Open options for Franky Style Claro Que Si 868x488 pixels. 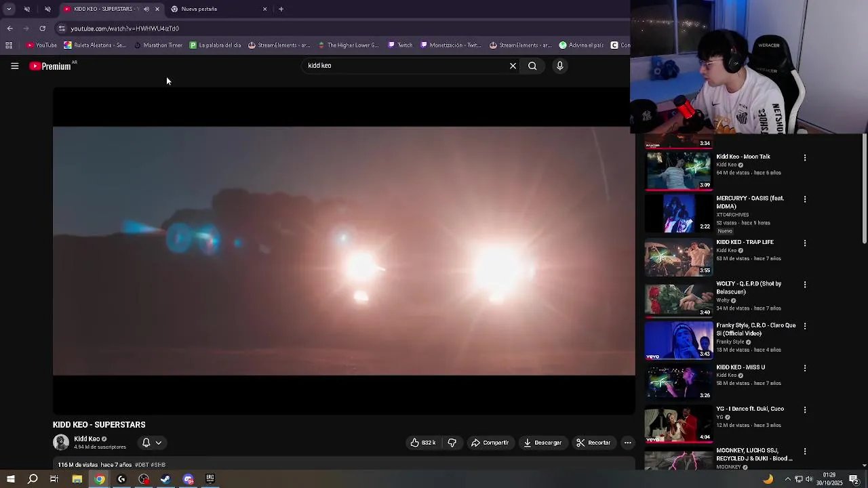805,326
